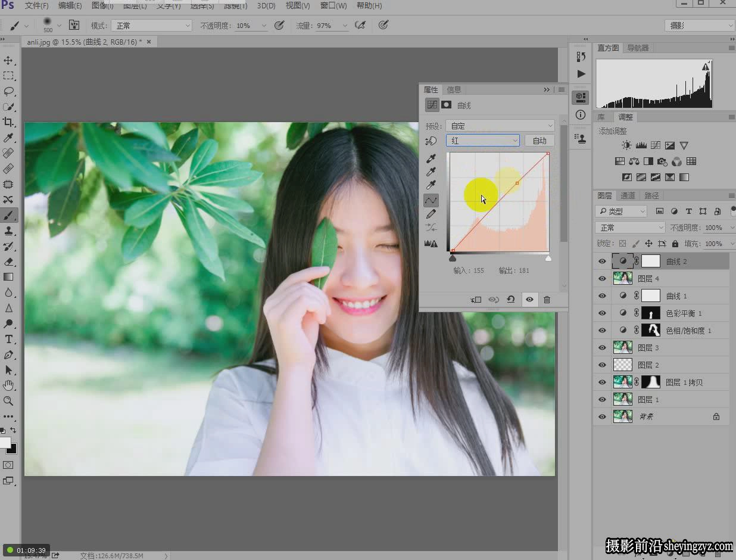Hide the 曲线 2 layer
The width and height of the screenshot is (736, 560).
coord(601,261)
